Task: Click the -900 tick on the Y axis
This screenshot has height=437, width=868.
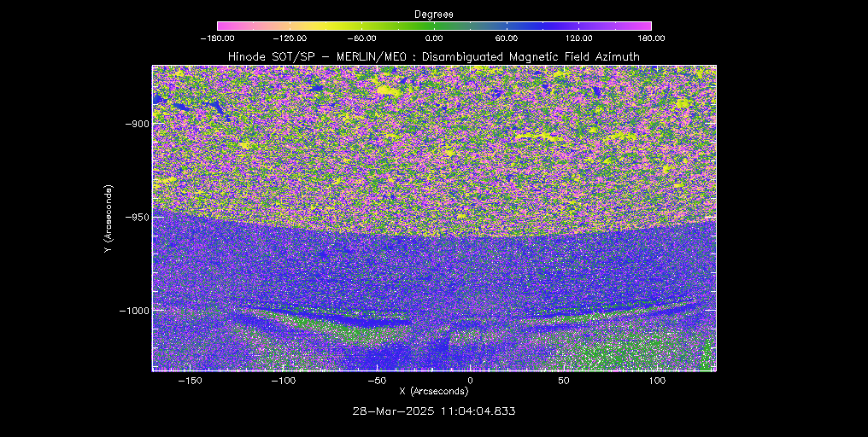Action: [135, 123]
